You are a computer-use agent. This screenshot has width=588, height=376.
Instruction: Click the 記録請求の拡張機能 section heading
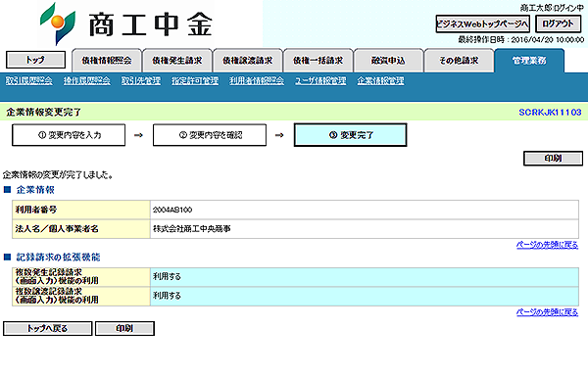(x=58, y=258)
